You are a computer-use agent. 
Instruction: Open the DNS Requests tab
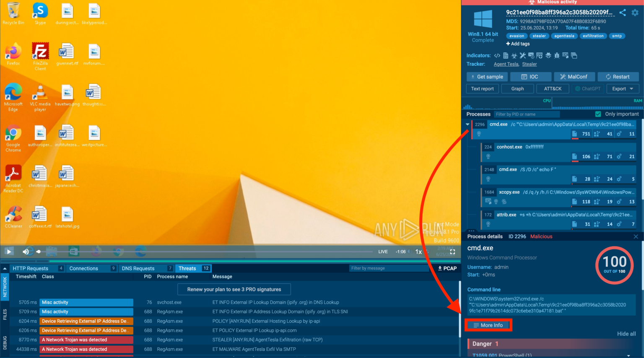click(x=138, y=268)
